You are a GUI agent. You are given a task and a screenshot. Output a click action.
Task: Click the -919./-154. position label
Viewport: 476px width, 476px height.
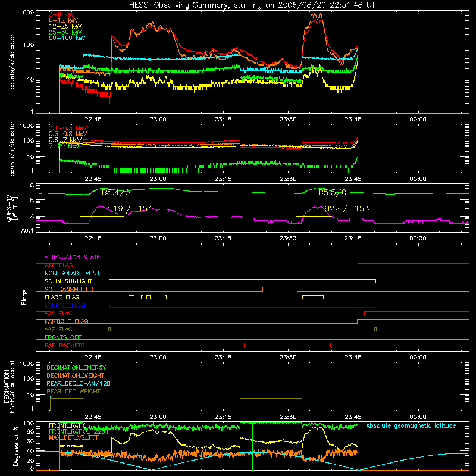(129, 209)
